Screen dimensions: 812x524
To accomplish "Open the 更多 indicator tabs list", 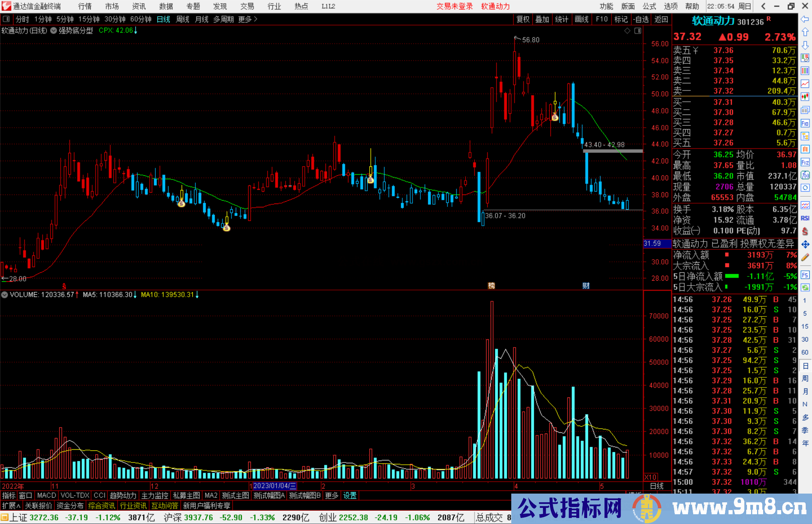I will pos(332,495).
